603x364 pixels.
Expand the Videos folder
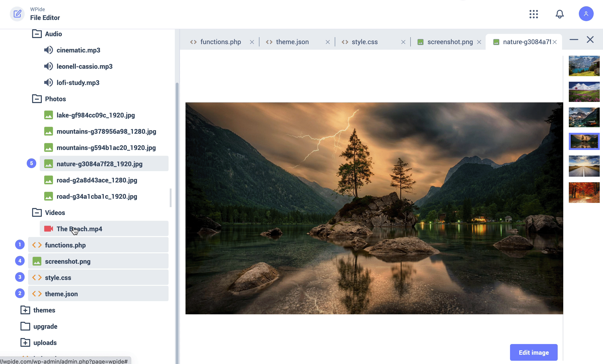tap(37, 213)
